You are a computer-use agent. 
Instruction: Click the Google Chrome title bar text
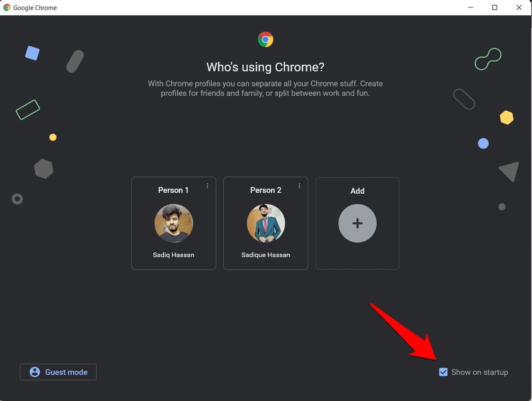point(35,7)
